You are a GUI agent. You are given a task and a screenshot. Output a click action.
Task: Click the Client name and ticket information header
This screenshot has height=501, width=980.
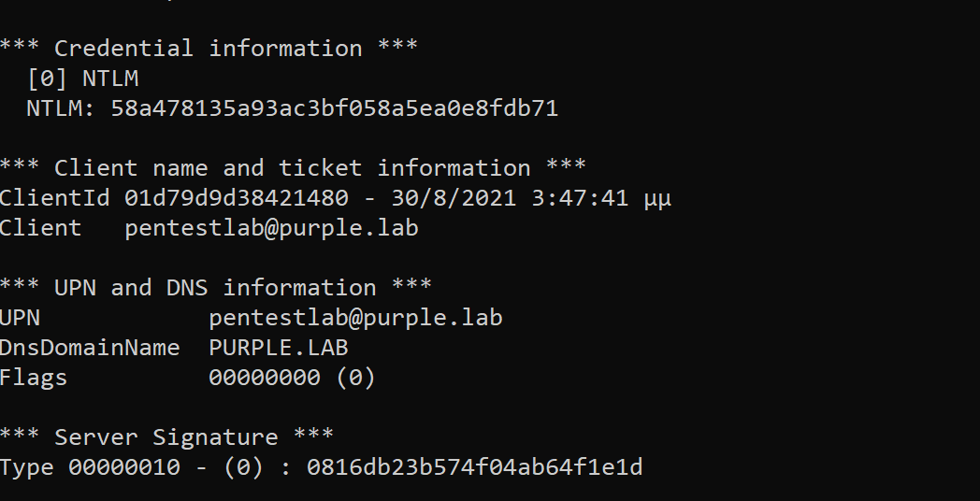293,168
